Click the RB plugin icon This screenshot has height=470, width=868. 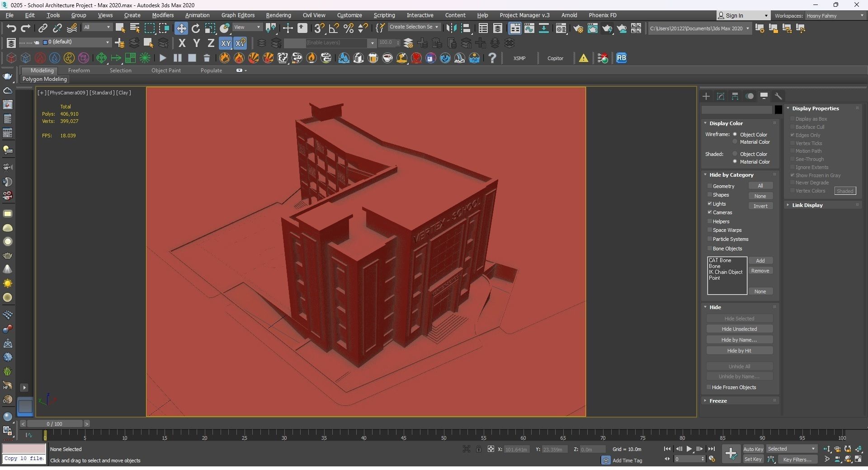coord(622,58)
